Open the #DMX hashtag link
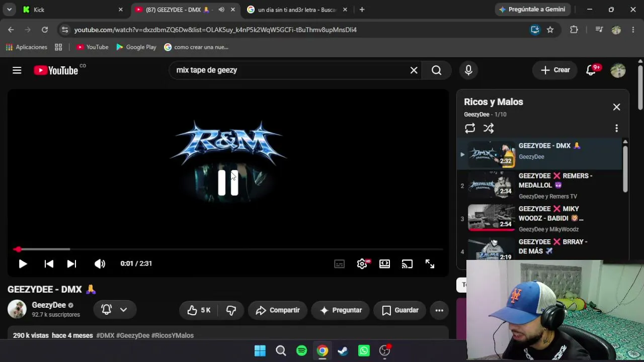 click(105, 335)
